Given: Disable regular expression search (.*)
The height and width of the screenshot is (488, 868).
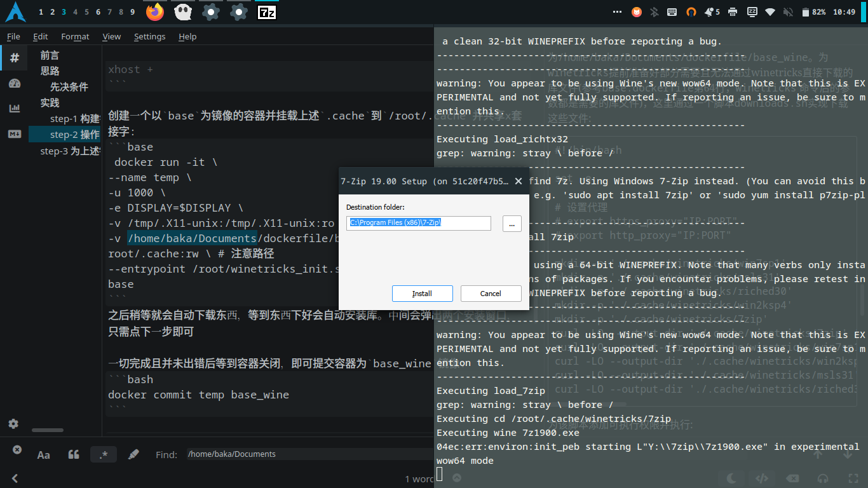Looking at the screenshot, I should coord(103,454).
